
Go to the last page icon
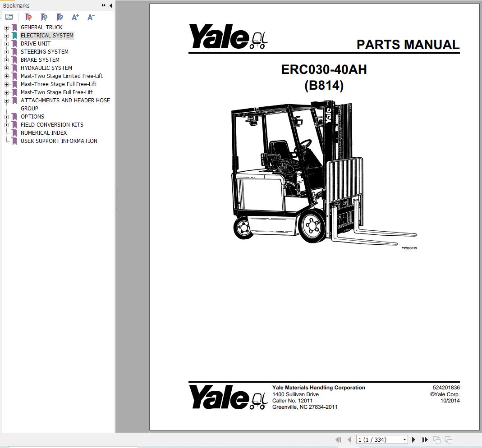pyautogui.click(x=425, y=439)
